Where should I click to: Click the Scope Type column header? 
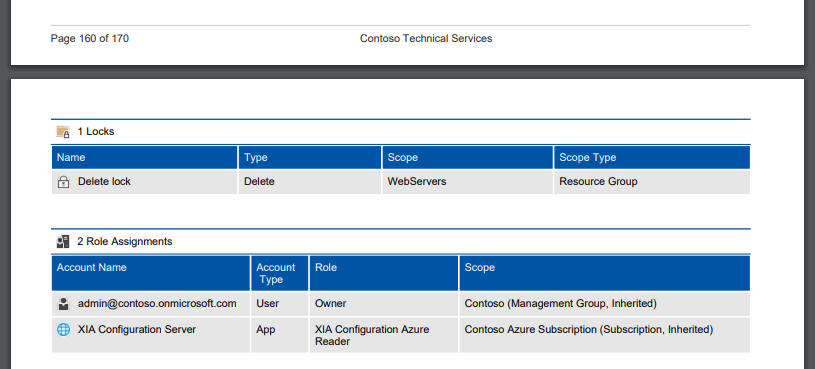pos(652,157)
